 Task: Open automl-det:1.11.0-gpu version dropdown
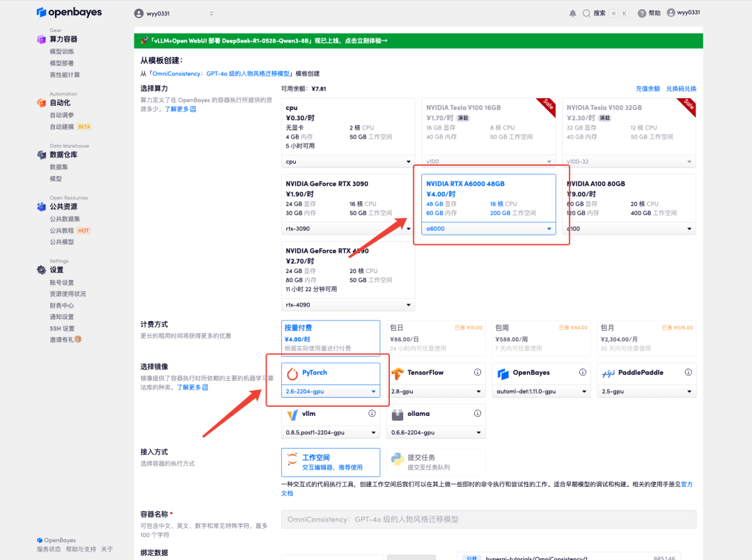point(542,391)
